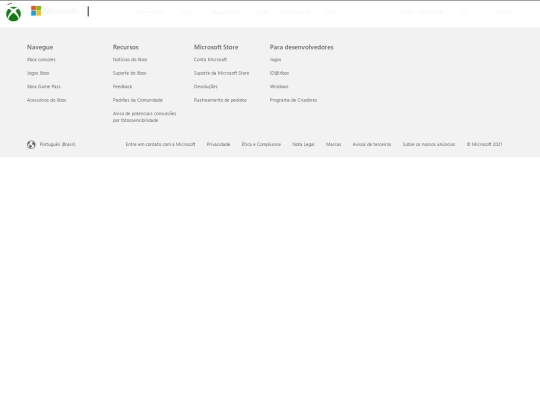Open Jogos under Para desenvolvedores
540x405 pixels.
tap(276, 60)
